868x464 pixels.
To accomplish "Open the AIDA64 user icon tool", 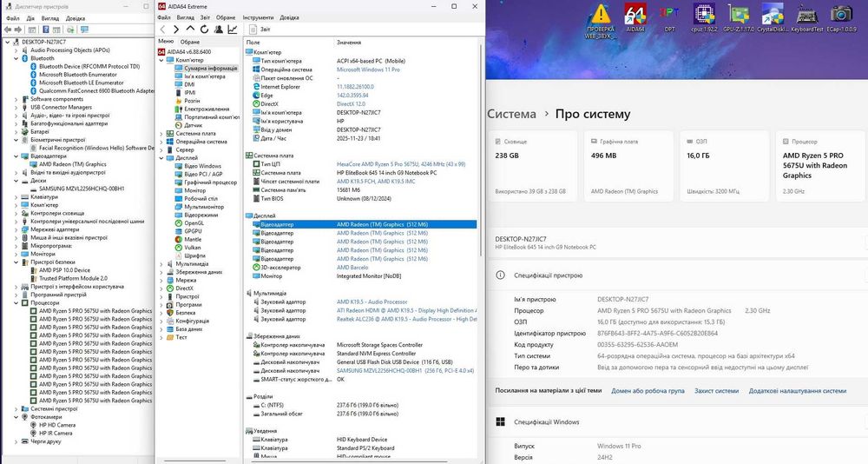I will 219,30.
